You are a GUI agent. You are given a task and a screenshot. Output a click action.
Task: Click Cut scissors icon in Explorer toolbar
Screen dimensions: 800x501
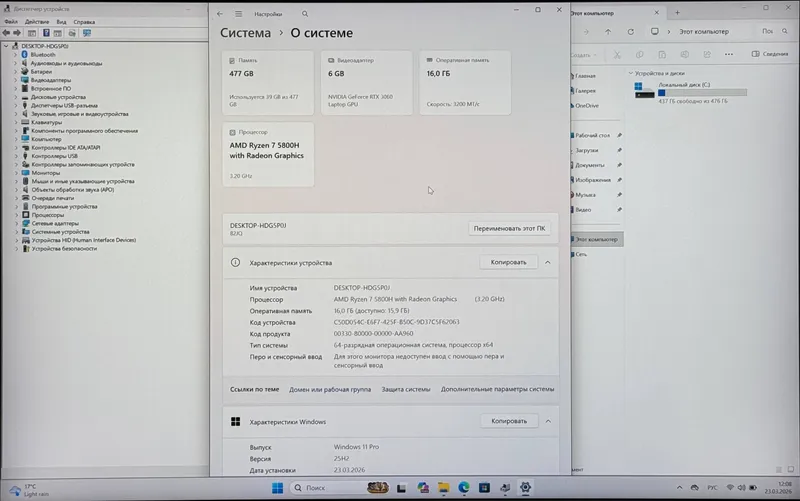pyautogui.click(x=617, y=55)
